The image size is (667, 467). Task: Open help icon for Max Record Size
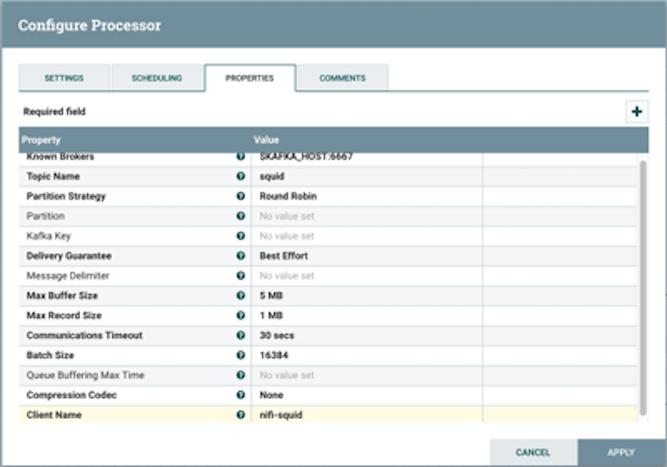tap(241, 315)
